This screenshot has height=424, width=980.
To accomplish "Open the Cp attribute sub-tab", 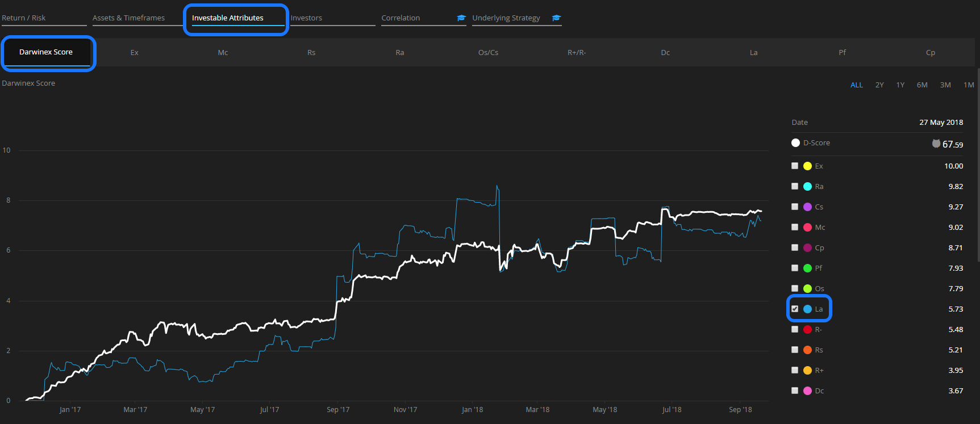I will pos(931,52).
